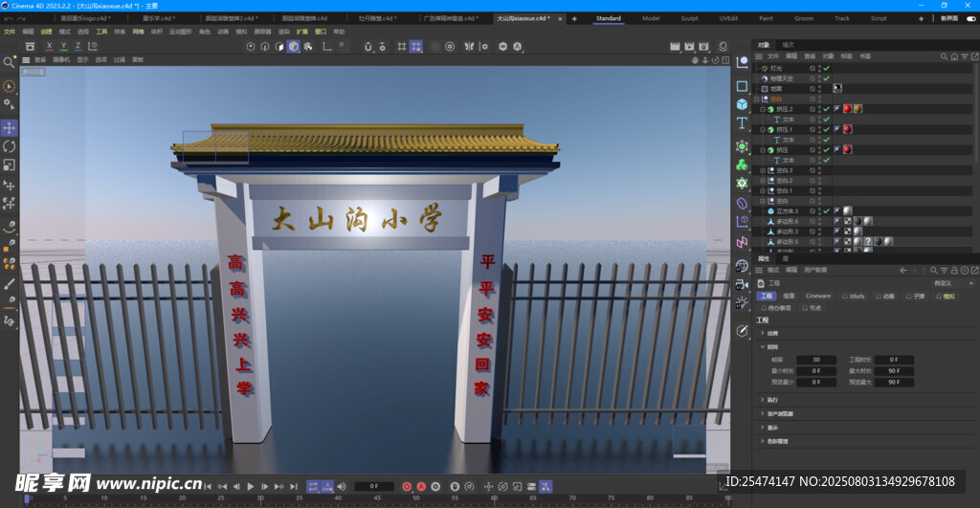Screen dimensions: 980x508
Task: Click the 信息 tab button in attributes
Action: click(789, 297)
